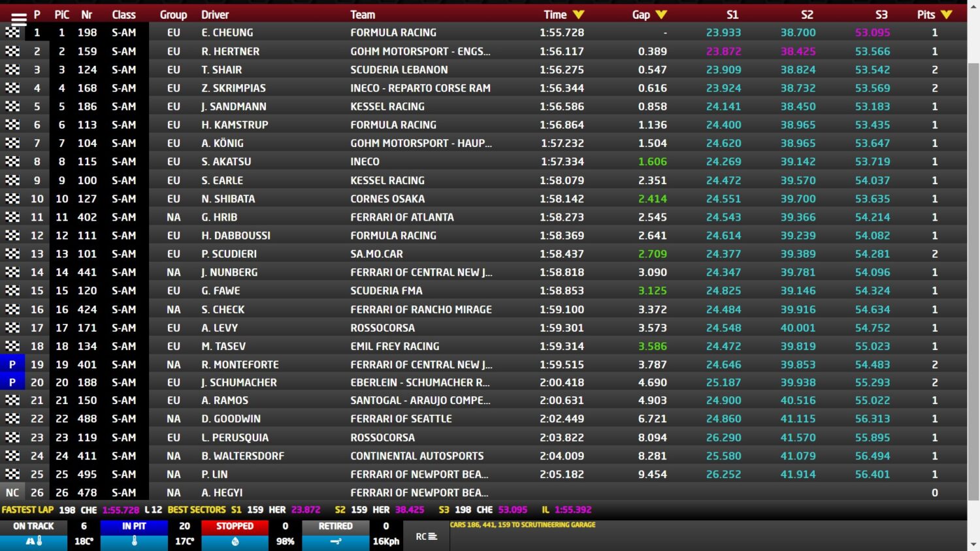Select driver H. DABBOUSSI
980x551 pixels.
[x=236, y=235]
